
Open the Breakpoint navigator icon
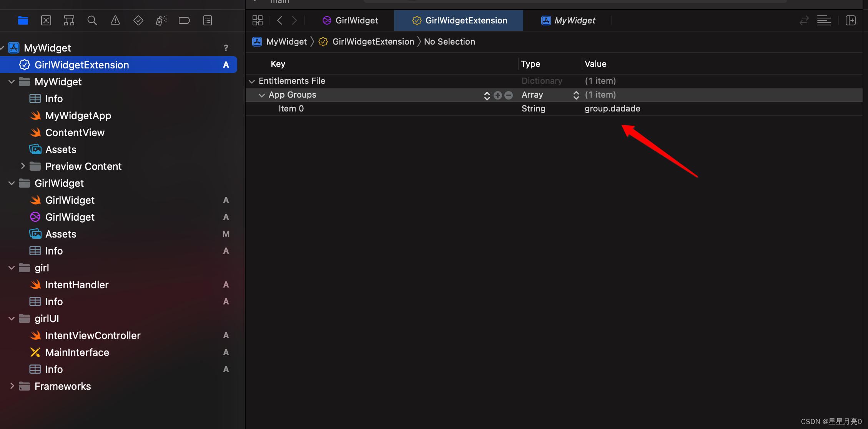point(185,20)
